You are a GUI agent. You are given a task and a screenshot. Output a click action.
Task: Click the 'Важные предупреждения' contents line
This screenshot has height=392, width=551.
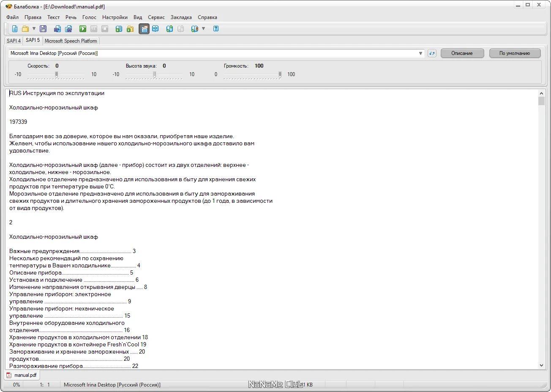pyautogui.click(x=73, y=251)
